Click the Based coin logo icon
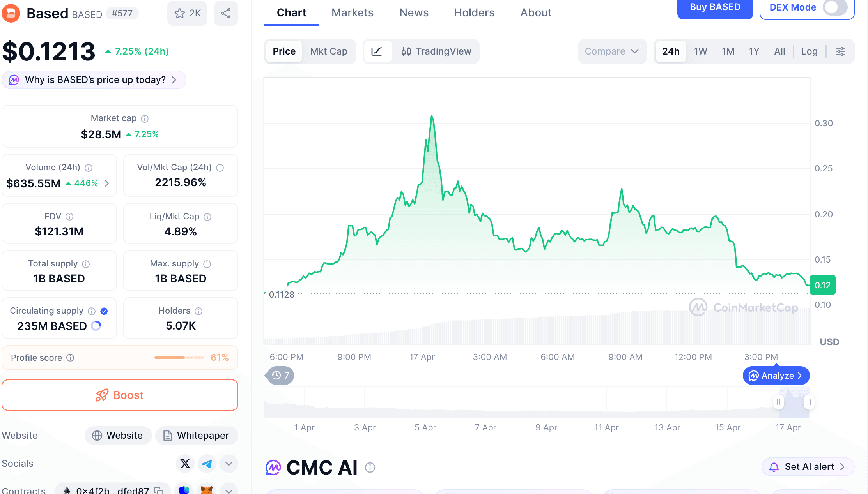This screenshot has height=494, width=868. [x=11, y=13]
